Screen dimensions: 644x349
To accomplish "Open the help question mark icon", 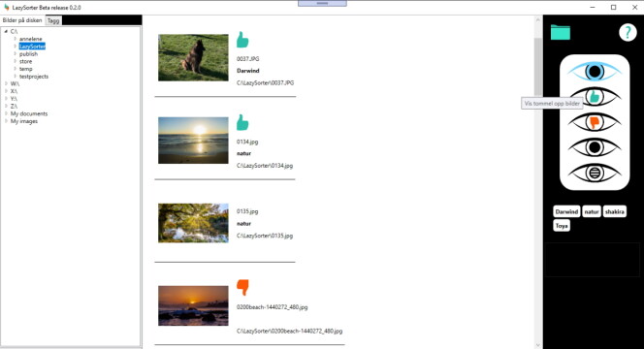I will pyautogui.click(x=628, y=32).
